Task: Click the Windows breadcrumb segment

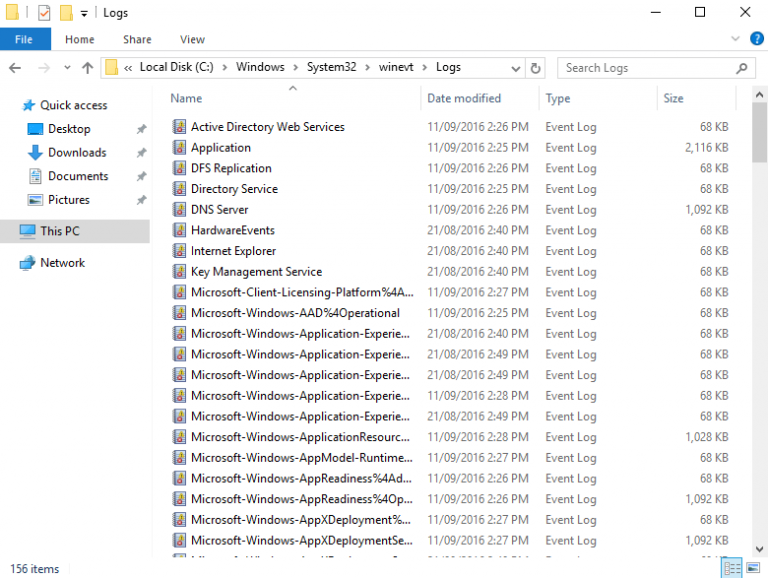Action: 260,67
